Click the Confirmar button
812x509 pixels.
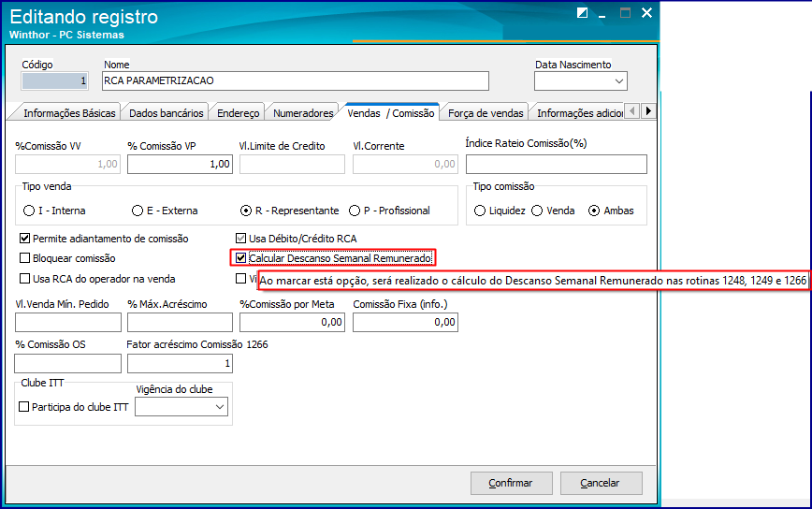point(511,483)
